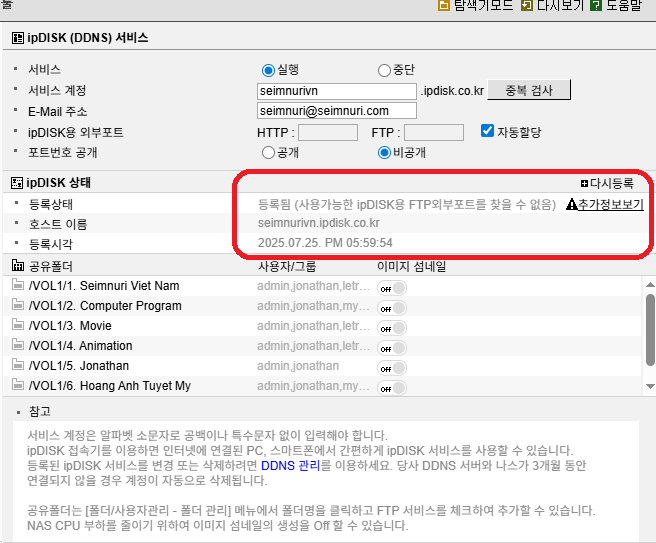Toggle thumbnail switch for Hoang Anh Tuyet My folder
The height and width of the screenshot is (543, 656).
[392, 388]
